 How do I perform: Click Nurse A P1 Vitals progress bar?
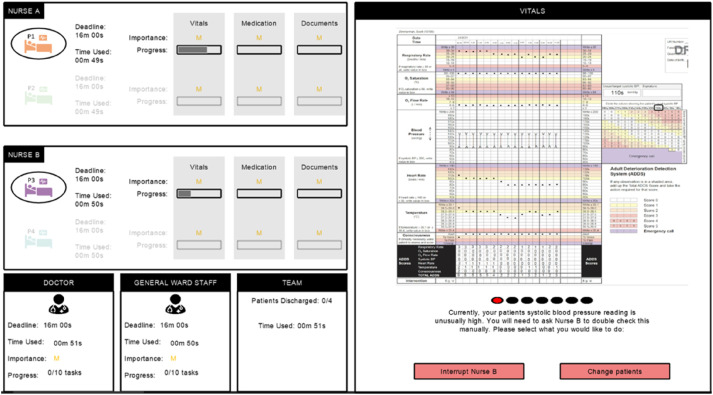click(x=199, y=50)
